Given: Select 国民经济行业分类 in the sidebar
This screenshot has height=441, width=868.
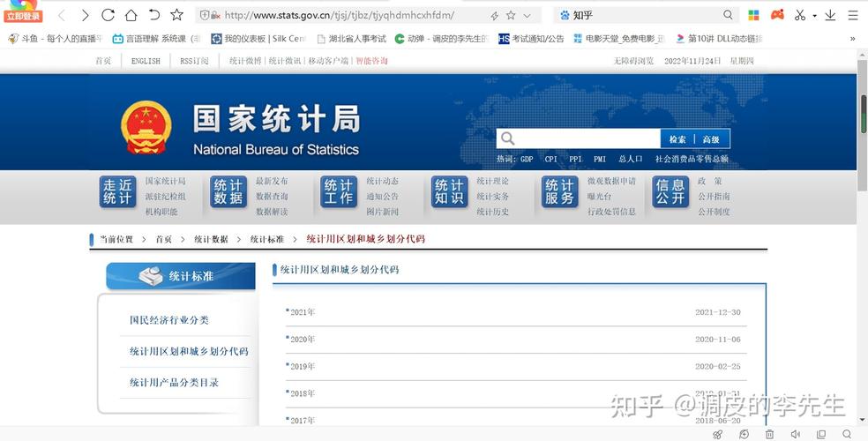Looking at the screenshot, I should click(x=169, y=320).
